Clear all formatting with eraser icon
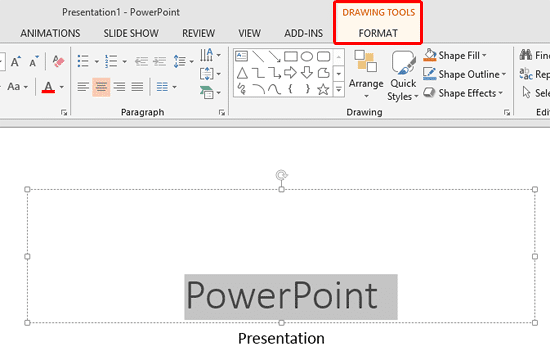Image resolution: width=550 pixels, height=360 pixels. 58,62
